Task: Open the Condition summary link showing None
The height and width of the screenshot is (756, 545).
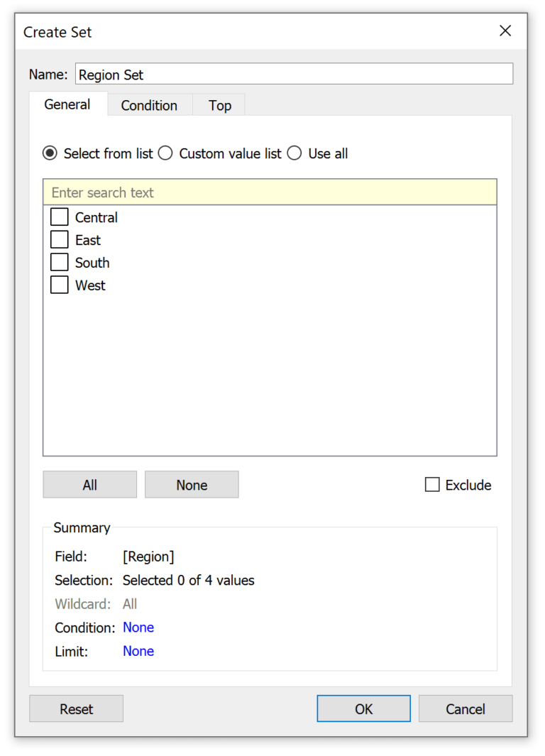Action: click(138, 628)
